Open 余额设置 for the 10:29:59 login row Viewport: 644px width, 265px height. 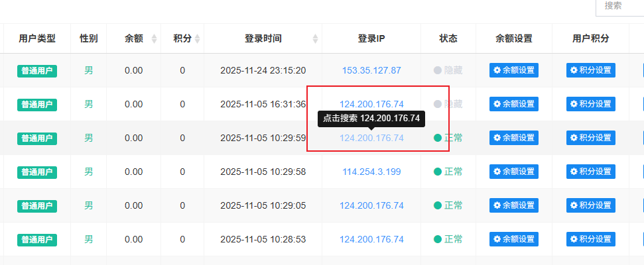pos(514,138)
